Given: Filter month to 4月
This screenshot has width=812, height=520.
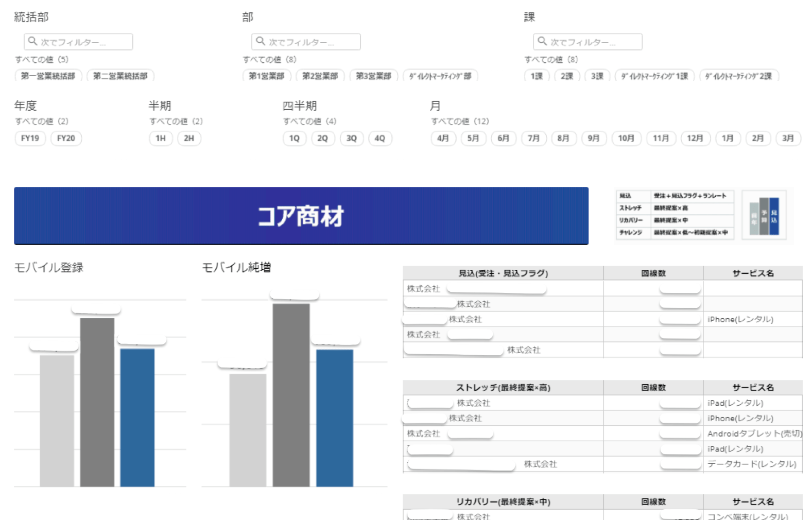Looking at the screenshot, I should coord(443,138).
